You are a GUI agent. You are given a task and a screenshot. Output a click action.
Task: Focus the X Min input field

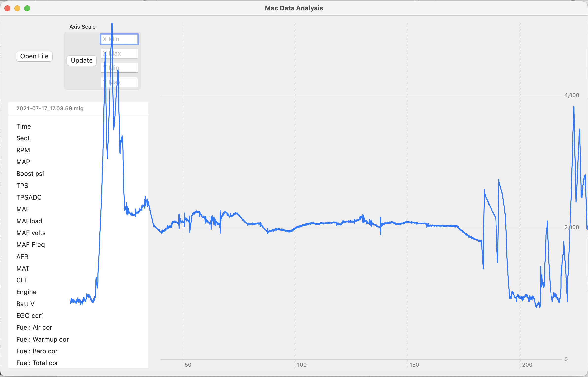point(119,39)
